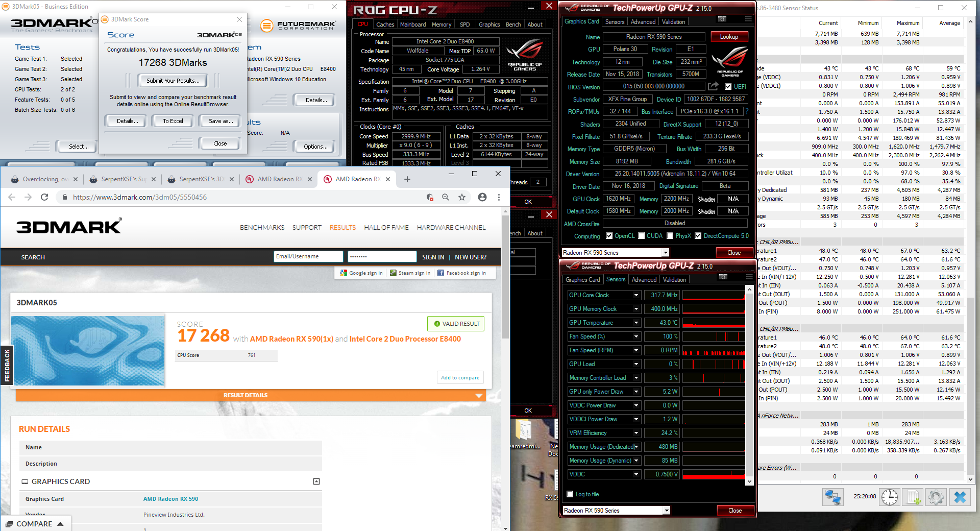Image resolution: width=980 pixels, height=531 pixels.
Task: Click the shield extension icon in address bar
Action: (x=430, y=197)
